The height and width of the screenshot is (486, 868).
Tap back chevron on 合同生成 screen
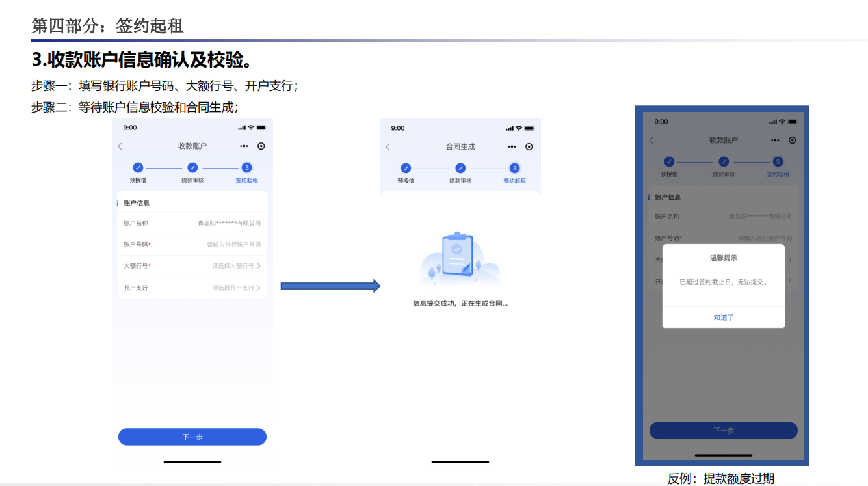pos(388,147)
